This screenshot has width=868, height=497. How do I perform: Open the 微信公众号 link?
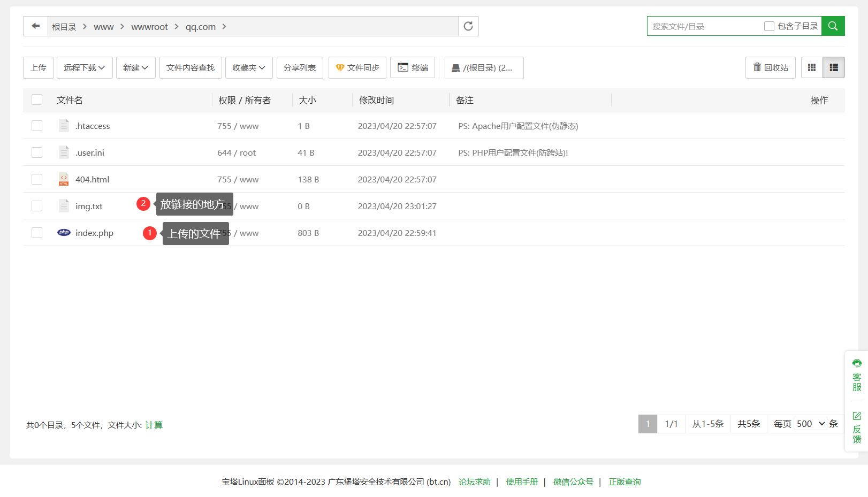(x=573, y=481)
